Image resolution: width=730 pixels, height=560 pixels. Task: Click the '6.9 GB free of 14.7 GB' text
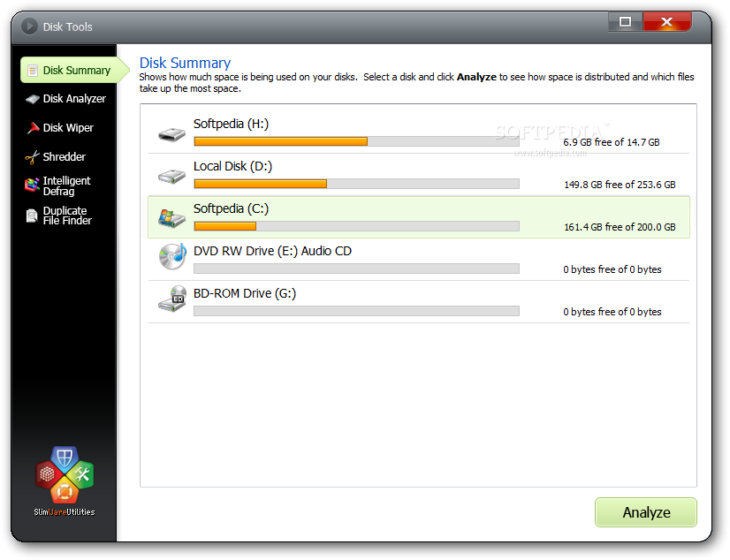(x=612, y=142)
